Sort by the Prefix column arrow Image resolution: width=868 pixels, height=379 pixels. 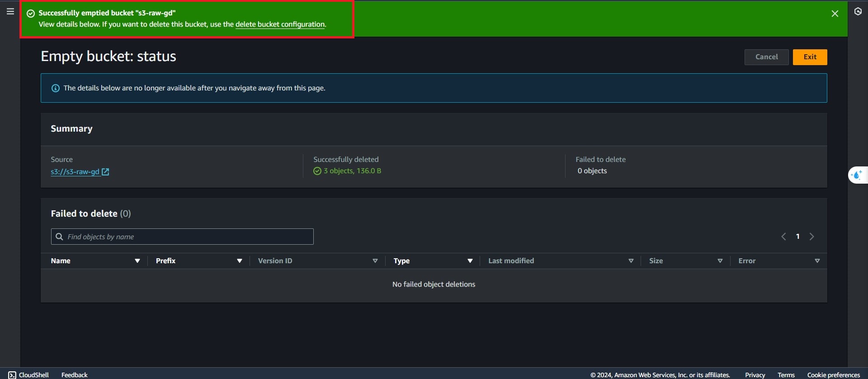point(240,261)
